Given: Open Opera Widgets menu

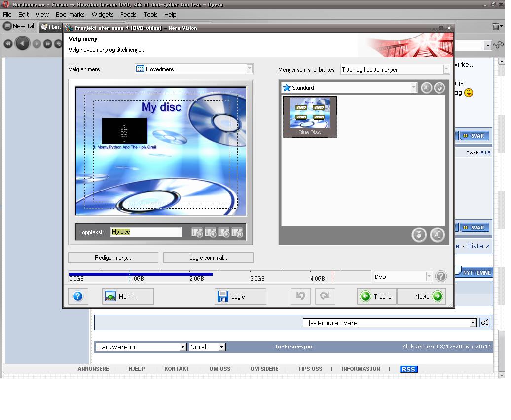Looking at the screenshot, I should tap(102, 15).
